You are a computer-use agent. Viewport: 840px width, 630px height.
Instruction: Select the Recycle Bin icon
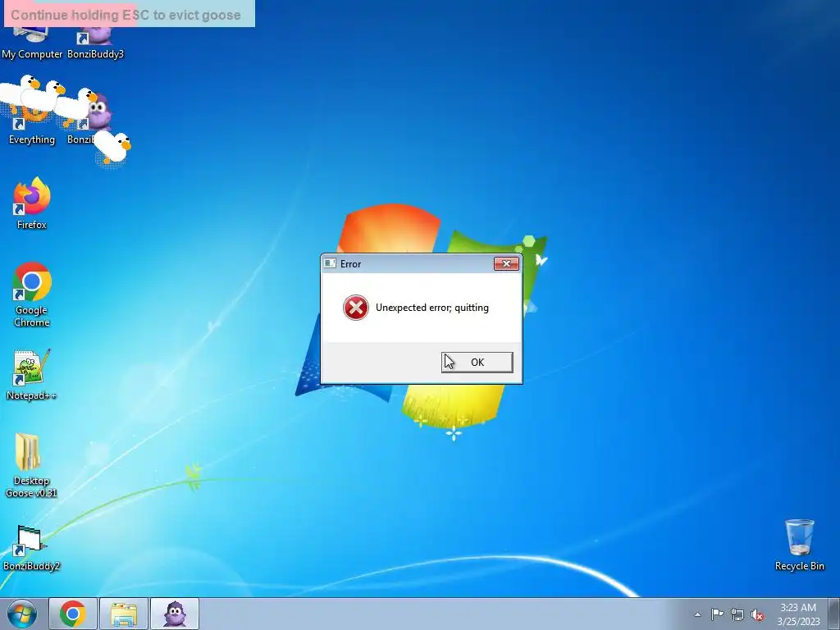[x=799, y=545]
